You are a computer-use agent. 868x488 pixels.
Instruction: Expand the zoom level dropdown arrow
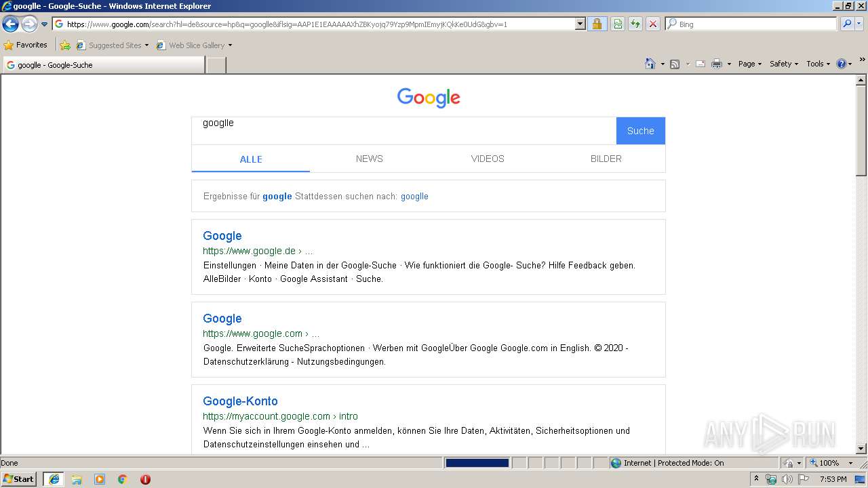pos(850,463)
